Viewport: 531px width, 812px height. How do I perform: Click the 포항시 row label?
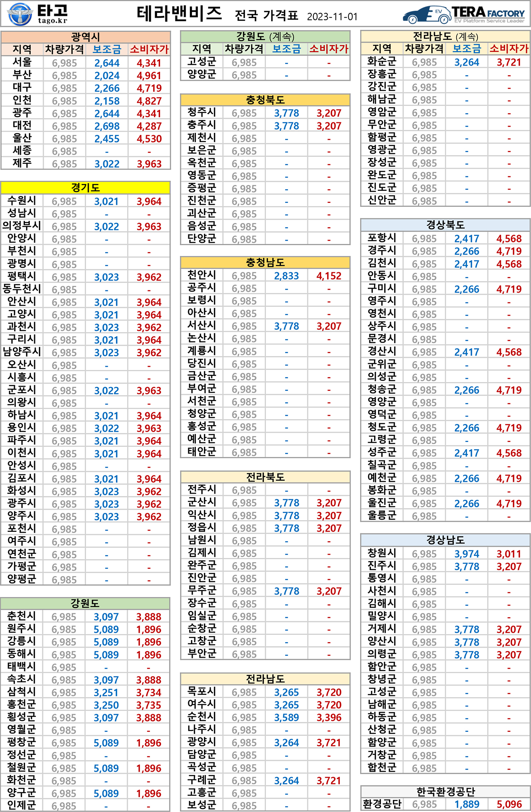coord(382,238)
